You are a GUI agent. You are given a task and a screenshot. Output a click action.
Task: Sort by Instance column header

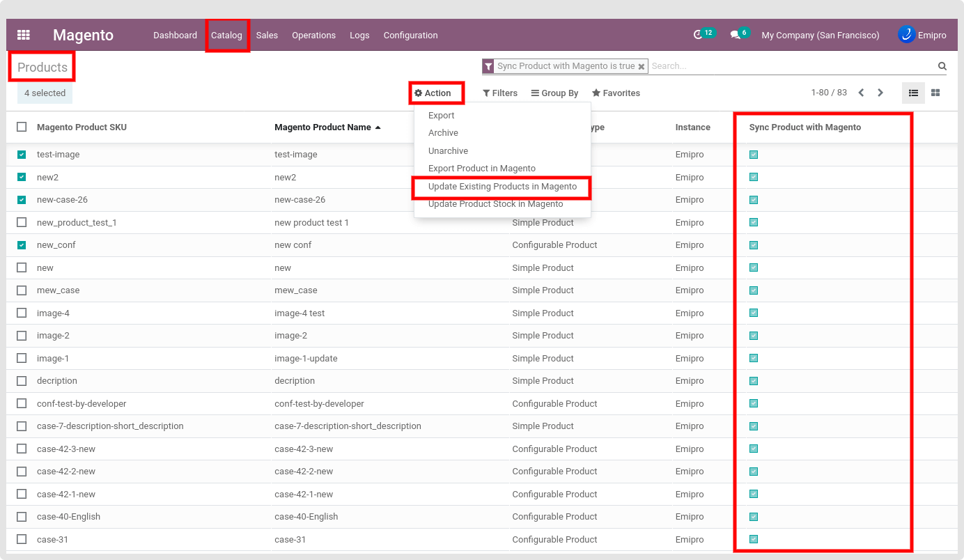693,127
